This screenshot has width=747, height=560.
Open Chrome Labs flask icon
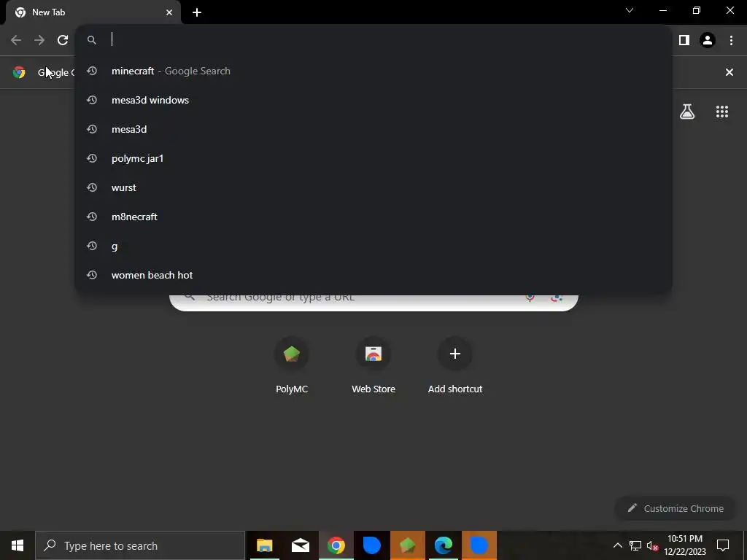687,112
